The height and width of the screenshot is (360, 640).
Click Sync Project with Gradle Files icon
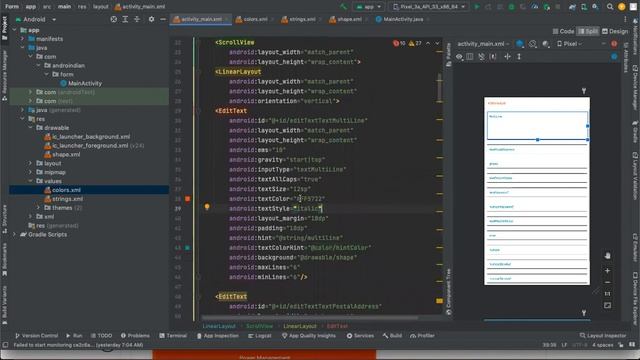tap(572, 7)
